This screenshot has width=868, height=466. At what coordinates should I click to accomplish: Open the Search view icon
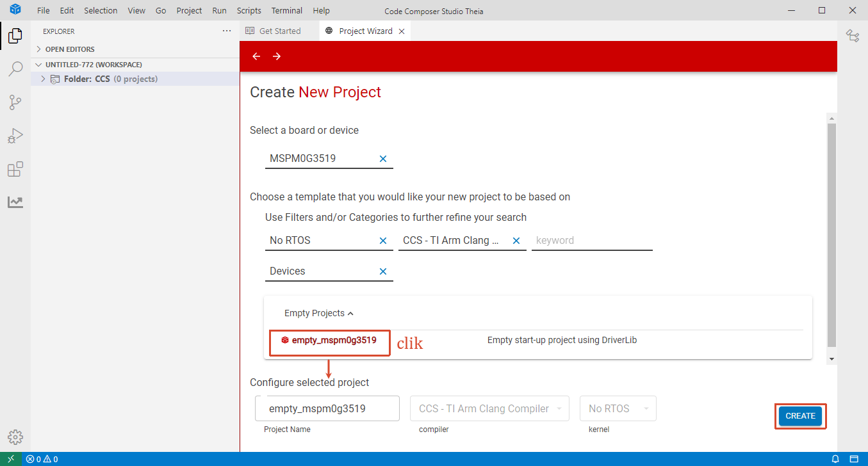[15, 69]
